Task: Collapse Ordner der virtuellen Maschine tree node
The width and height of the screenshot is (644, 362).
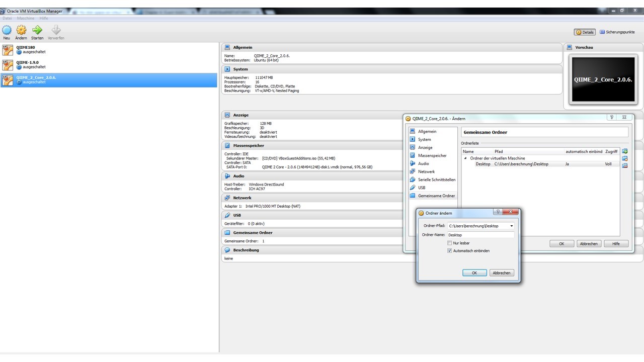Action: pos(465,158)
